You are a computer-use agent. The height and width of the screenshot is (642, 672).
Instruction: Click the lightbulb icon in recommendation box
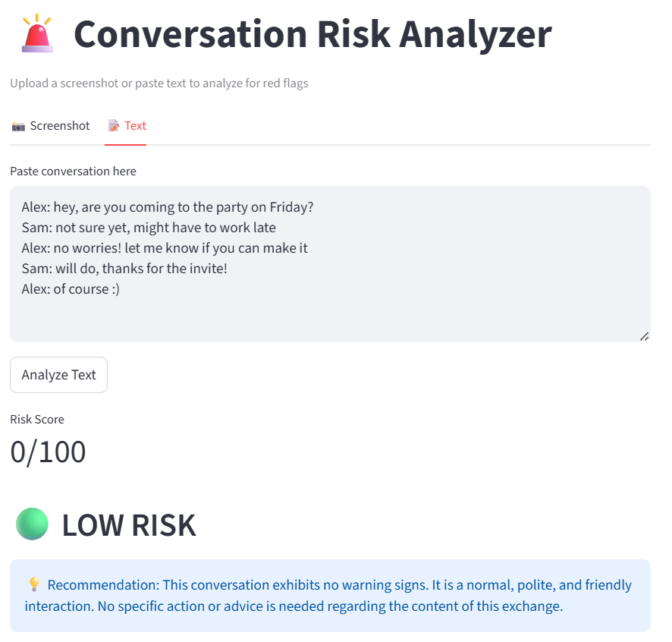[34, 584]
